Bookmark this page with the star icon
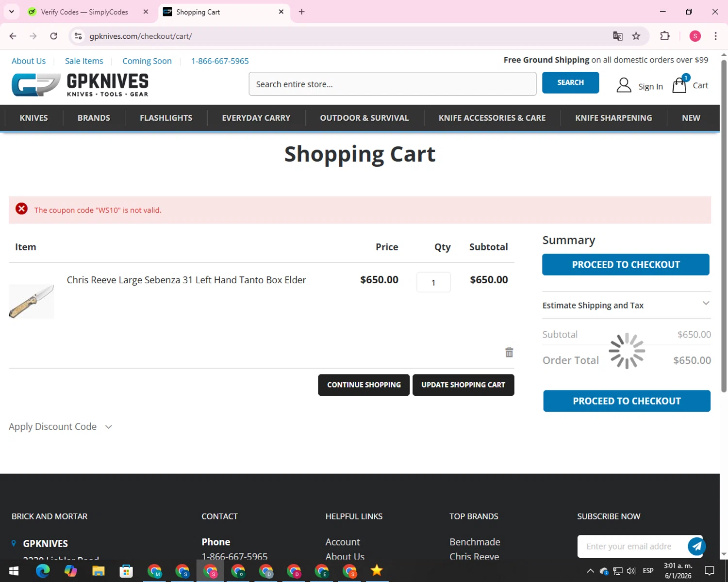Image resolution: width=728 pixels, height=582 pixels. [x=636, y=36]
